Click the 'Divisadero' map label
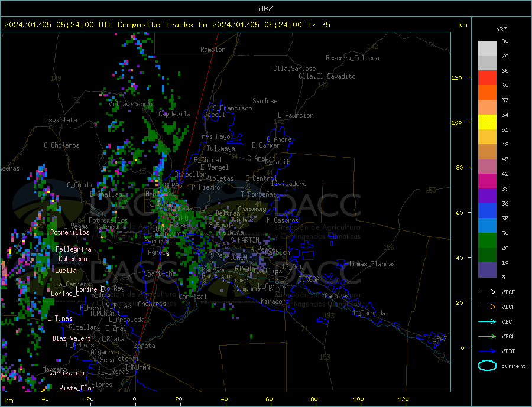This screenshot has width=532, height=407. click(288, 184)
